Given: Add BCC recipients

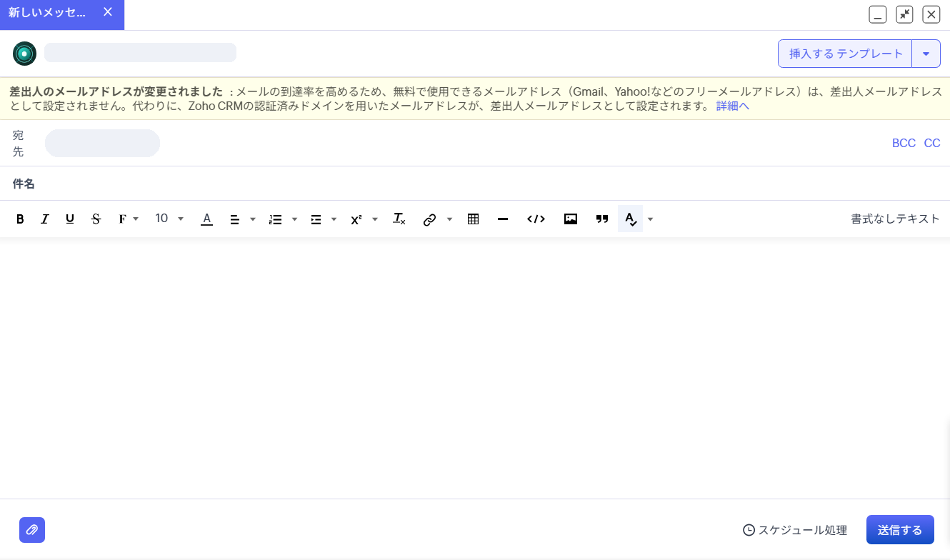Looking at the screenshot, I should pos(904,143).
